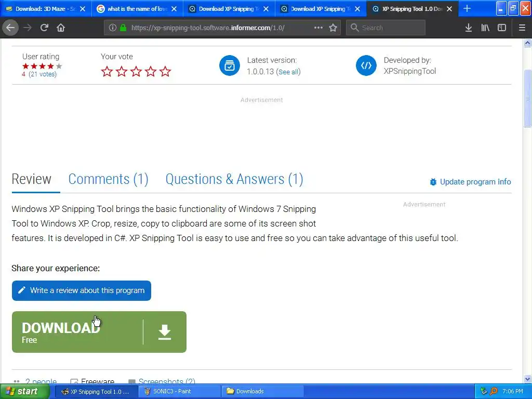Image resolution: width=532 pixels, height=399 pixels.
Task: Click the green DOWNLOAD Free button
Action: (x=99, y=332)
